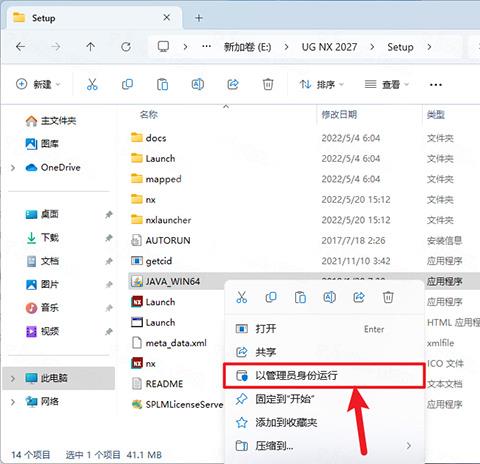Click the Setup breadcrumb segment

pyautogui.click(x=400, y=47)
